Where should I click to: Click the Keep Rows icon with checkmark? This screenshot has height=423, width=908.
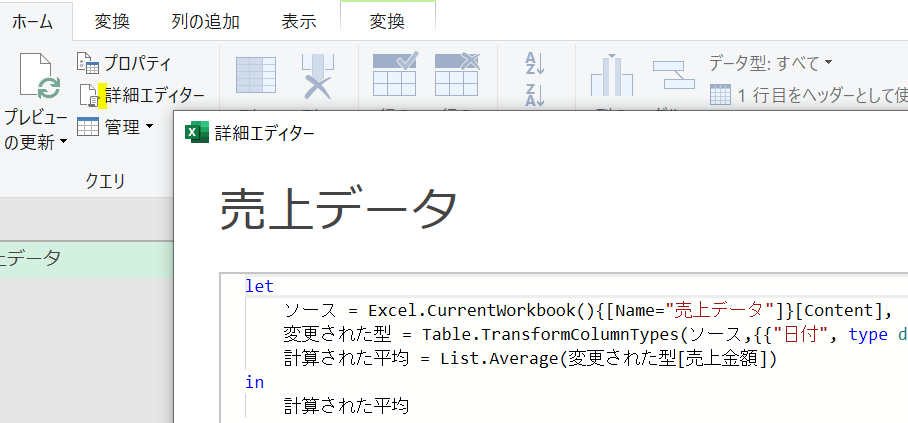tap(394, 76)
